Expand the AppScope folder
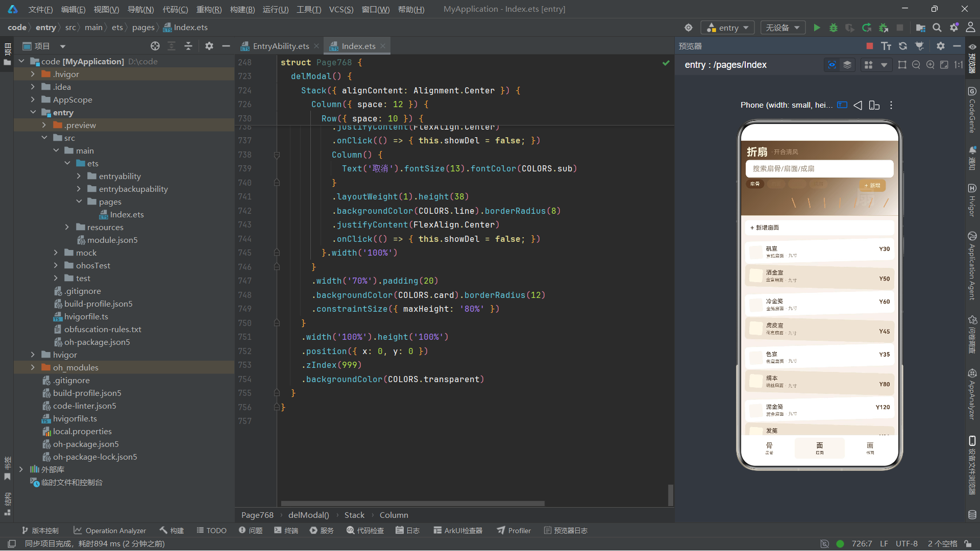The width and height of the screenshot is (980, 551). coord(33,99)
